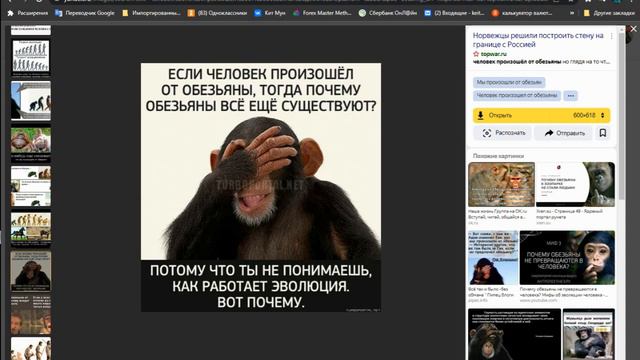Open the калькулятор валют bookmark
Viewport: 640px width, 360px height.
tap(522, 13)
